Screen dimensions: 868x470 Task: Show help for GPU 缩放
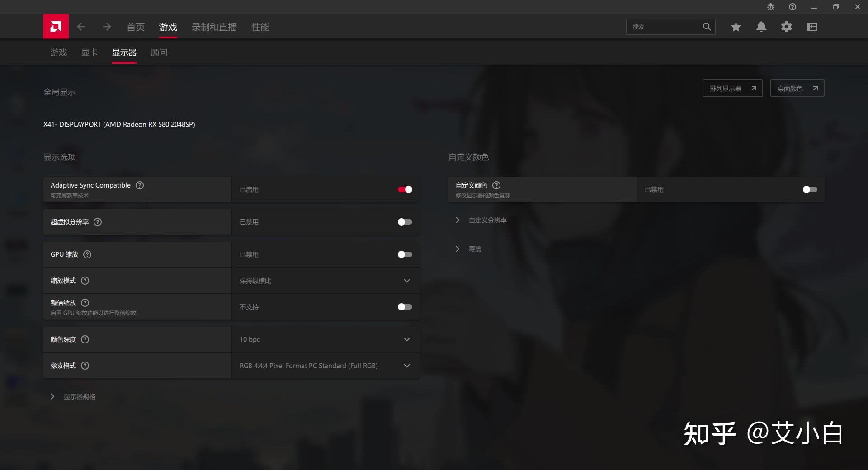click(x=87, y=254)
